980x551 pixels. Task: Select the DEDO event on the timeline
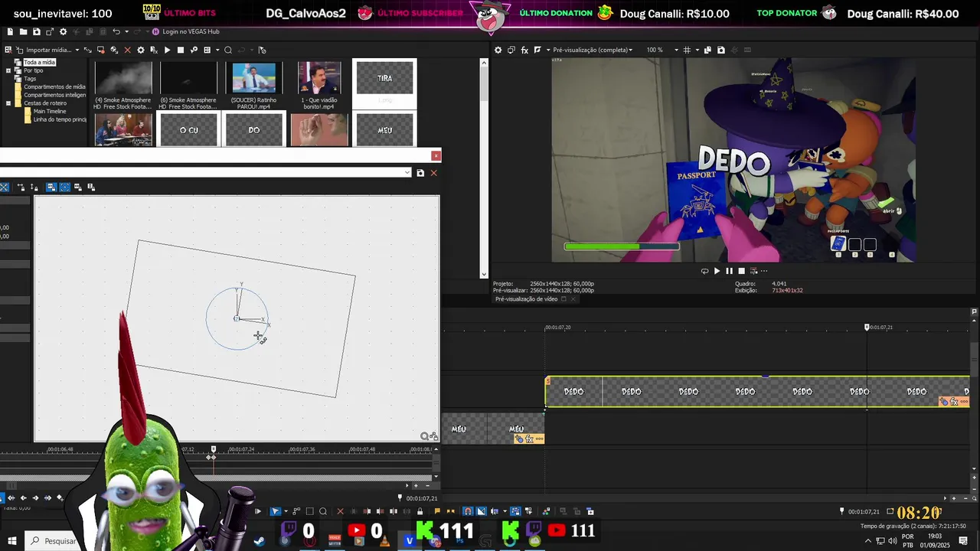coord(758,391)
